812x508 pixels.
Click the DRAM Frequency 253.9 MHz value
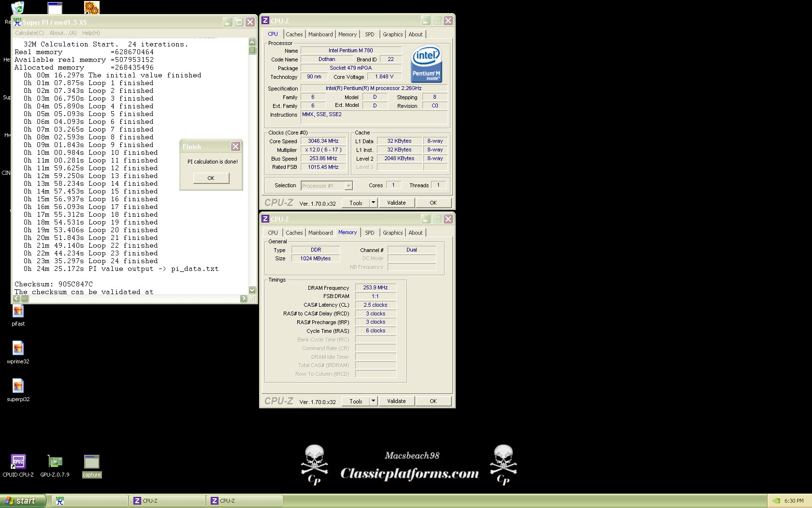pos(376,287)
